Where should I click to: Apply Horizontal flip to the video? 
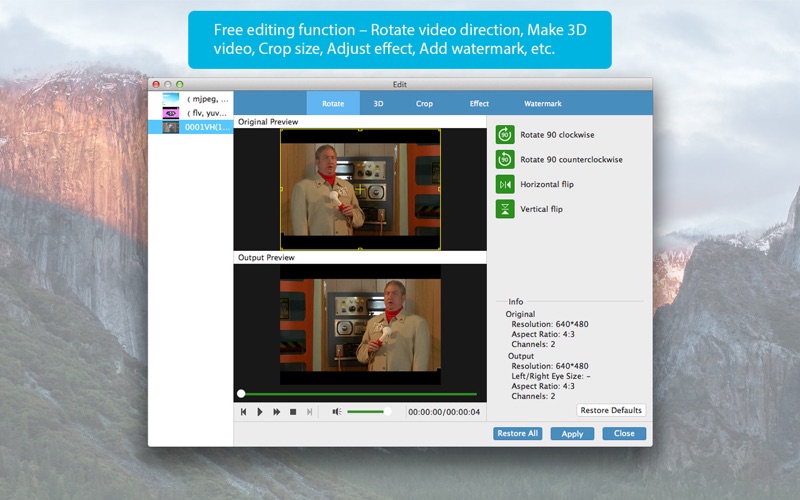coord(505,184)
